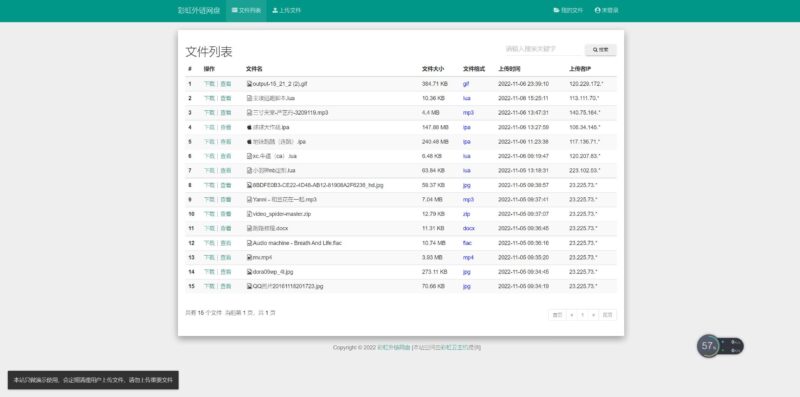Click the zip format link

[466, 214]
